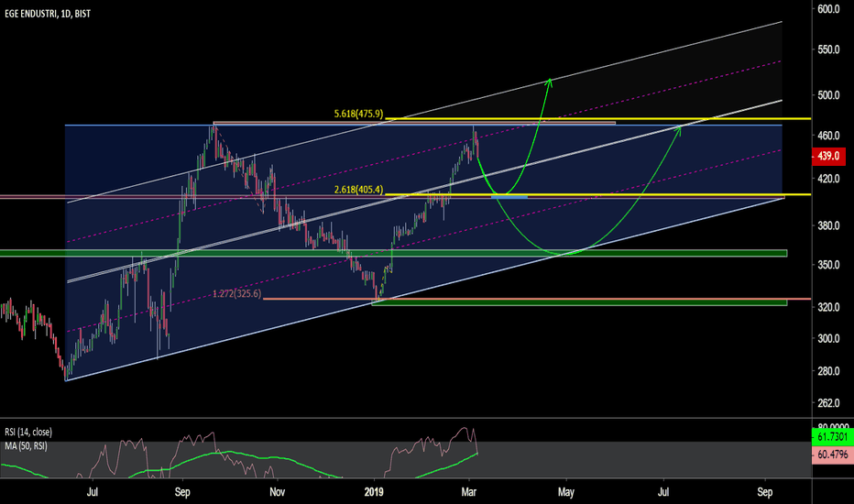854x504 pixels.
Task: Click the 280.0 price axis label
Action: tap(828, 371)
